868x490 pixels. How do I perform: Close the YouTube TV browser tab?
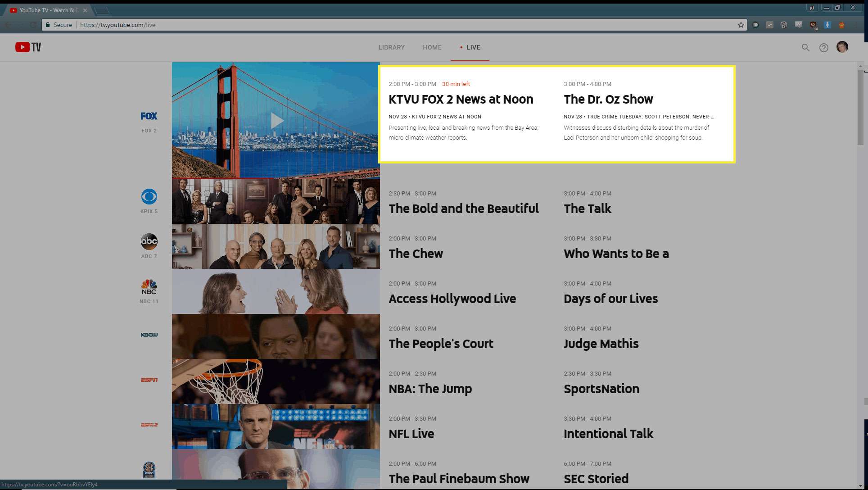[x=85, y=10]
